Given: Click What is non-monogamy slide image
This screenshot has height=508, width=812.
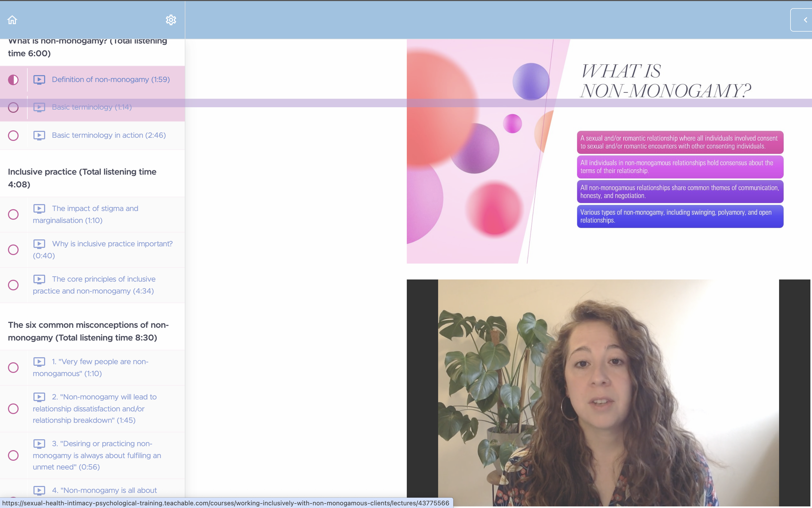Looking at the screenshot, I should pyautogui.click(x=609, y=151).
